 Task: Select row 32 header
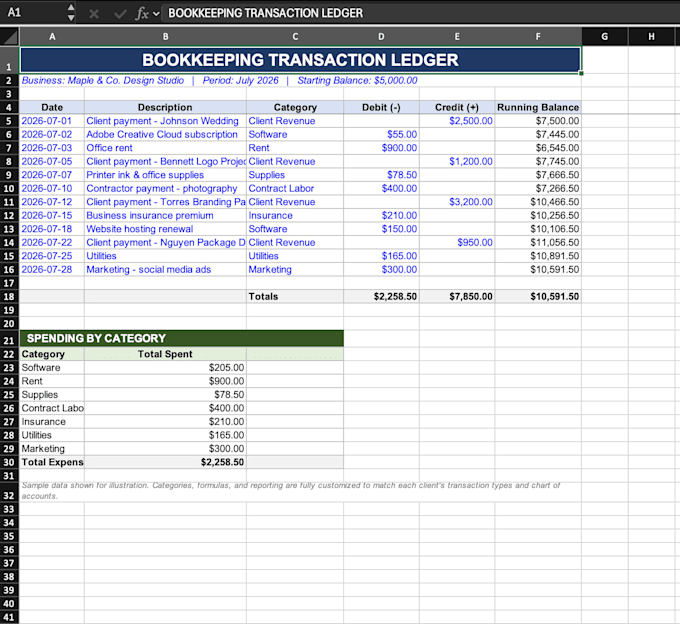pyautogui.click(x=9, y=493)
